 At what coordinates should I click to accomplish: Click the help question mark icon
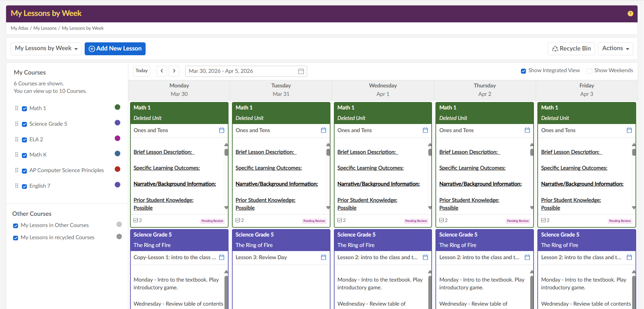[630, 14]
